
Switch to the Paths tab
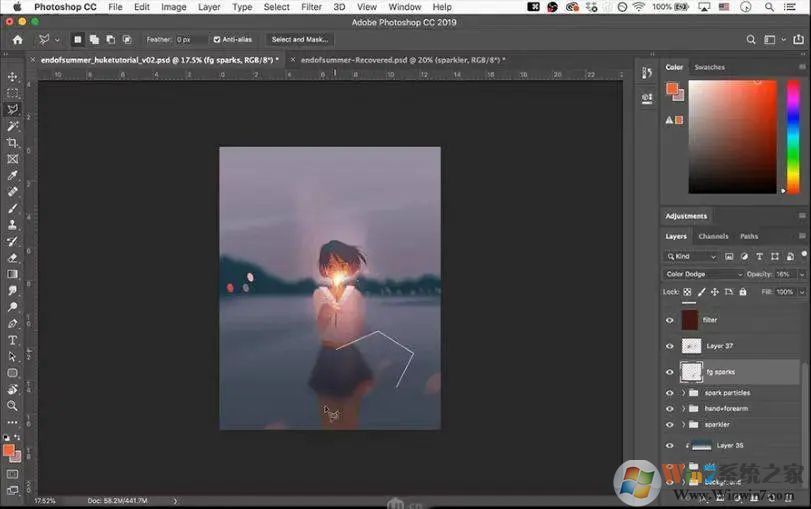click(749, 236)
